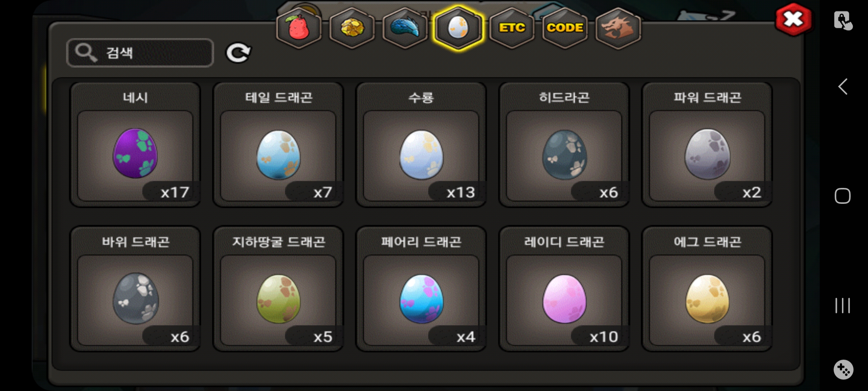Select the 테일 드래곤 egg
This screenshot has height=391, width=868.
tap(278, 145)
